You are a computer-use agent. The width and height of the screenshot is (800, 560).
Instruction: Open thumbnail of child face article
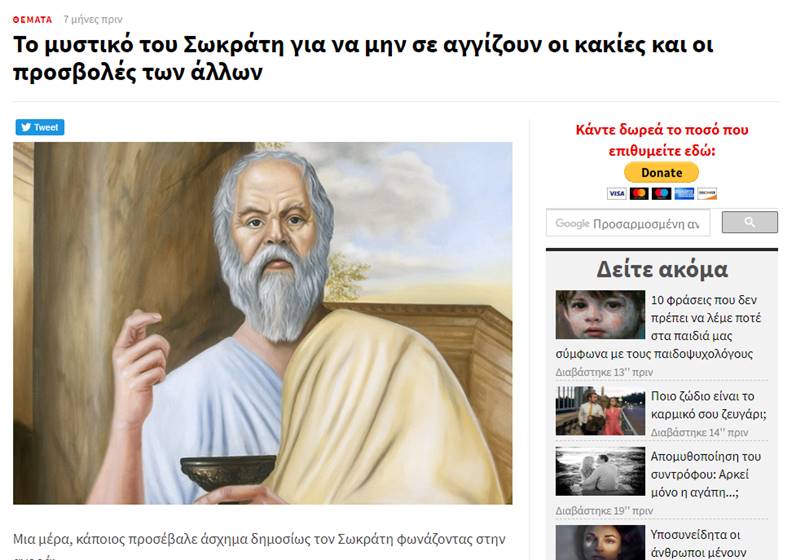tap(600, 315)
